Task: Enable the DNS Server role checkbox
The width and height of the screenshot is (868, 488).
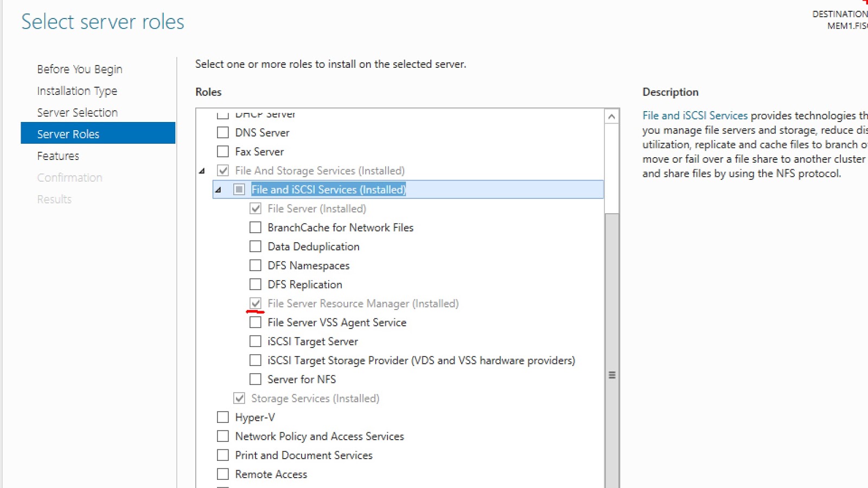Action: click(222, 132)
